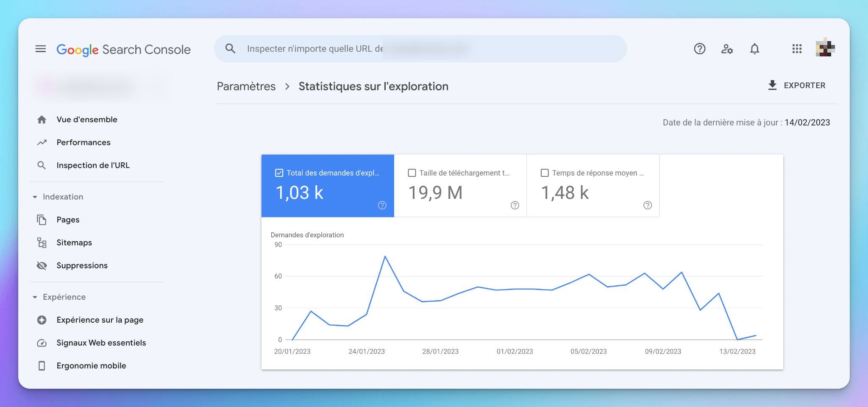Go to Inspection de l'URL
Screen dimensions: 868x407
(93, 165)
